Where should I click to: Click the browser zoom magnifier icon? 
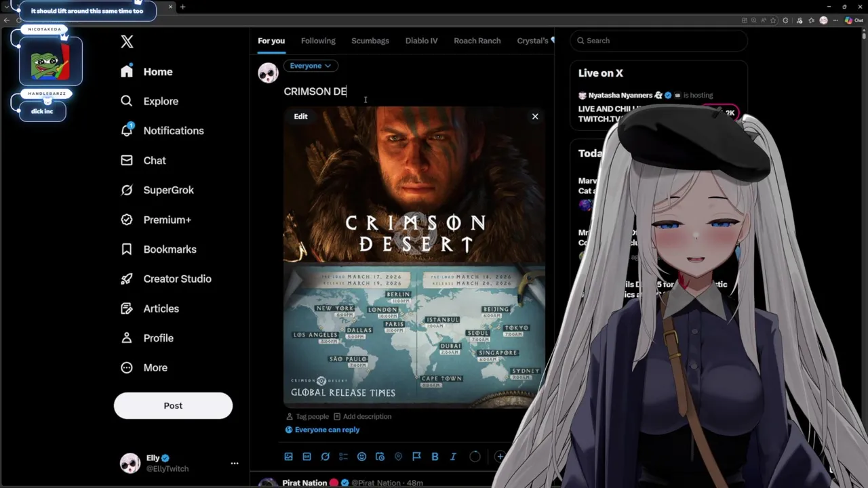(753, 20)
